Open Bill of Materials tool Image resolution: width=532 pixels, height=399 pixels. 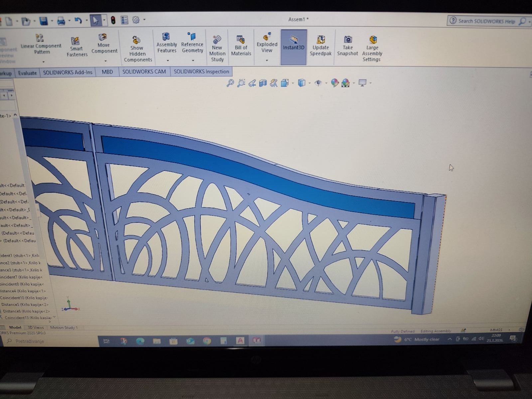click(241, 46)
